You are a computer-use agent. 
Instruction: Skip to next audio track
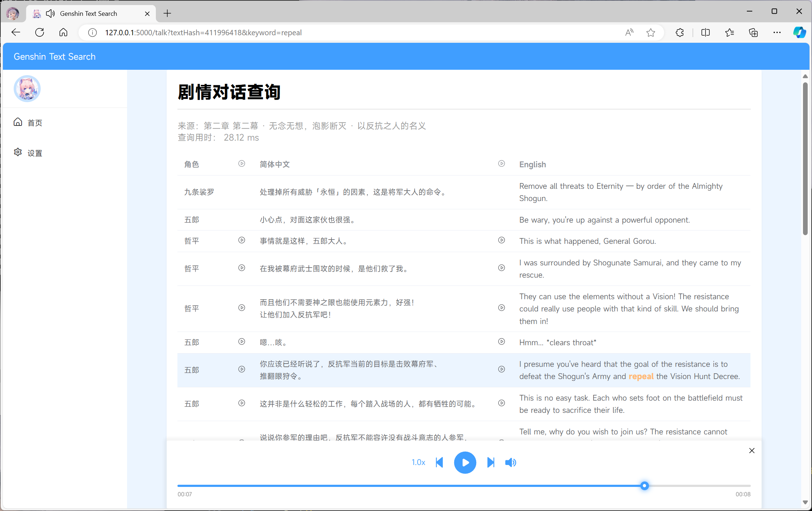click(x=491, y=462)
